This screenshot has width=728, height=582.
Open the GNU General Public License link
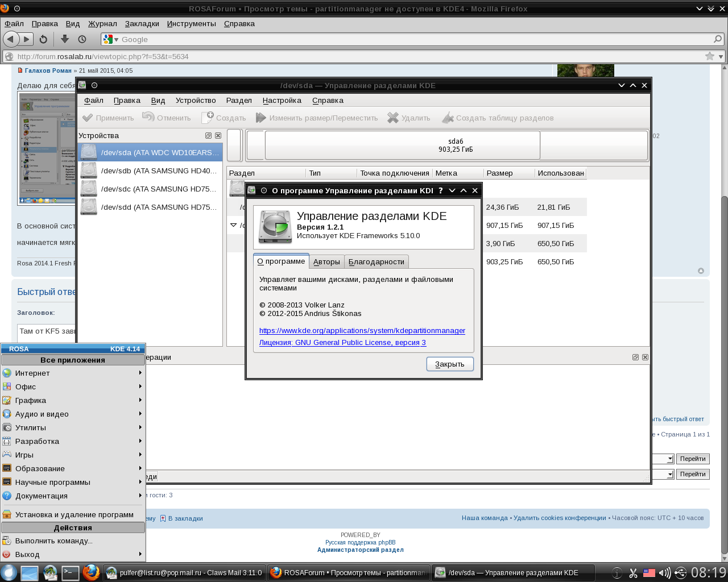click(x=342, y=342)
